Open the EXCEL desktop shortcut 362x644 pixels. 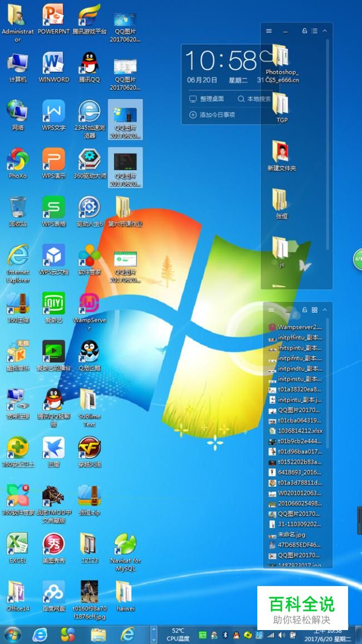pos(18,548)
